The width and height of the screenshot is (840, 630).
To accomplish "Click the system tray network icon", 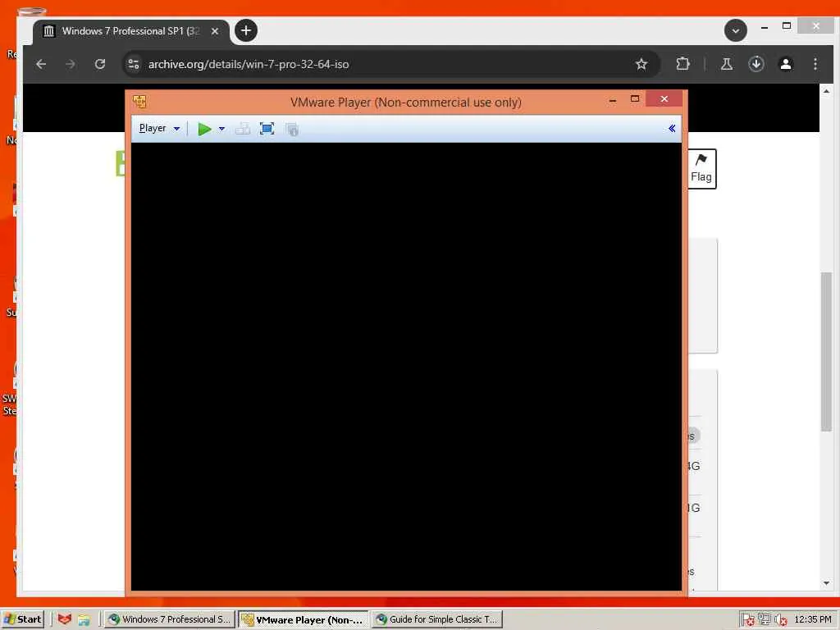I will coord(764,620).
